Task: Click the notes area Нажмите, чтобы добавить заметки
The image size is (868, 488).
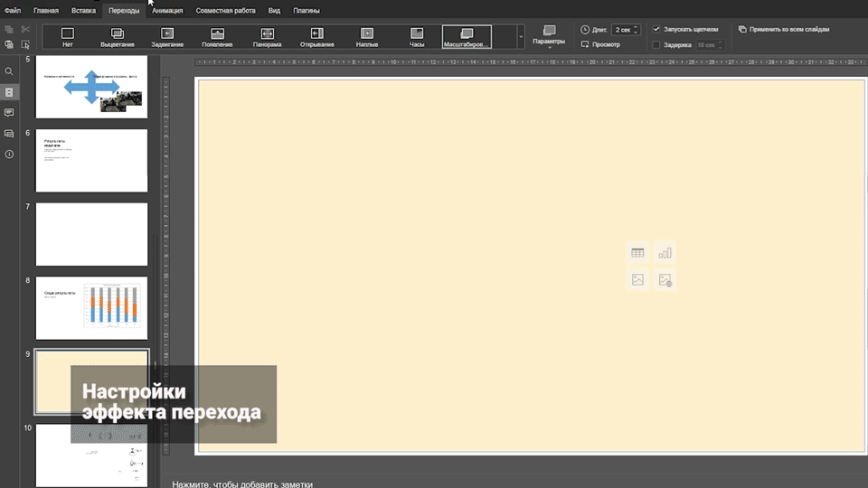Action: tap(242, 484)
